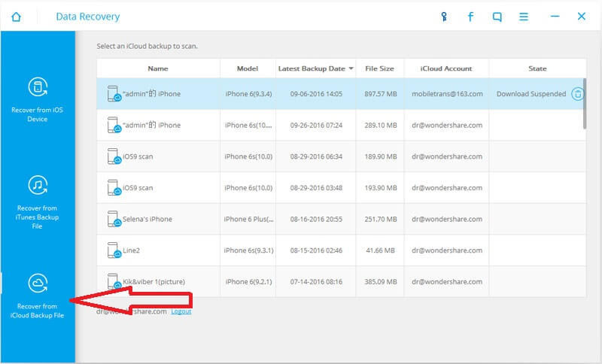Click the Download Suspended state text
Image resolution: width=602 pixels, height=364 pixels.
coord(531,94)
